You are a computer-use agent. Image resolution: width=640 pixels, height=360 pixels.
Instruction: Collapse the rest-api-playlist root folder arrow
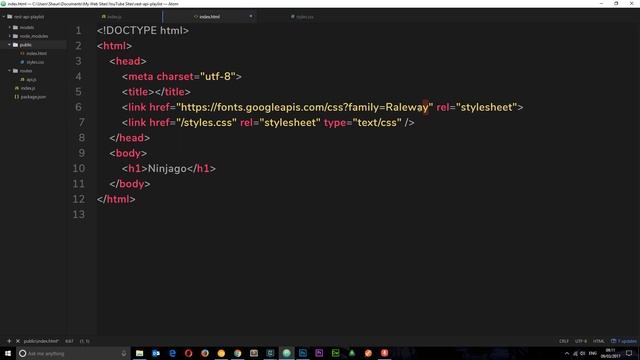click(x=4, y=17)
